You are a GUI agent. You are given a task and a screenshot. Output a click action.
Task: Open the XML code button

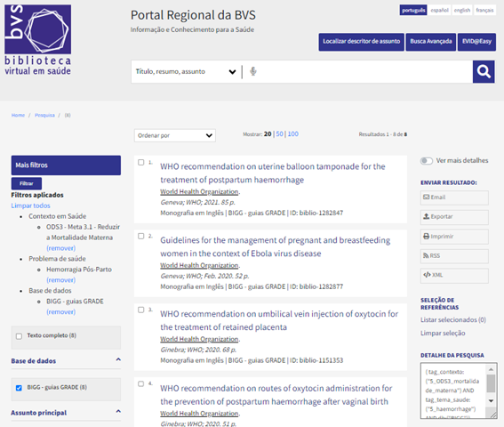(454, 276)
